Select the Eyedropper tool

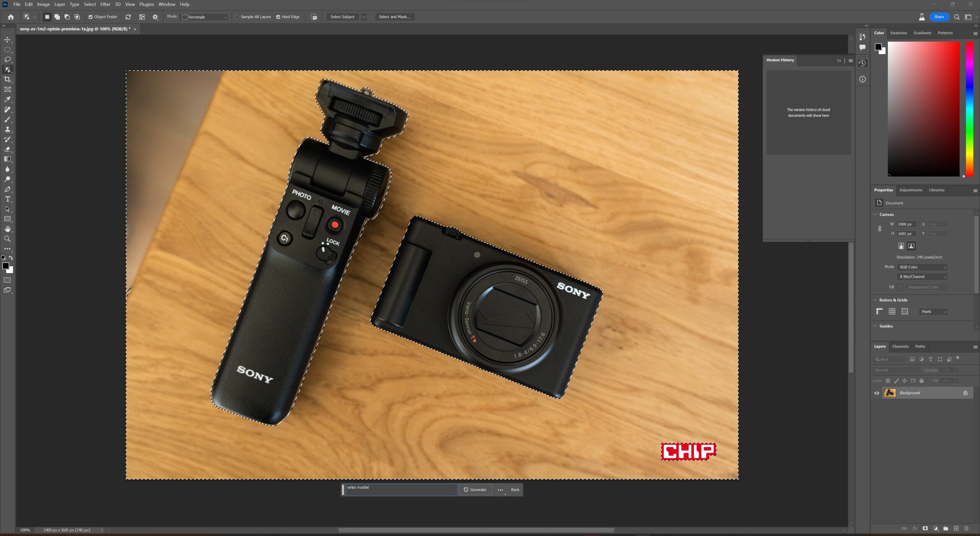coord(7,99)
